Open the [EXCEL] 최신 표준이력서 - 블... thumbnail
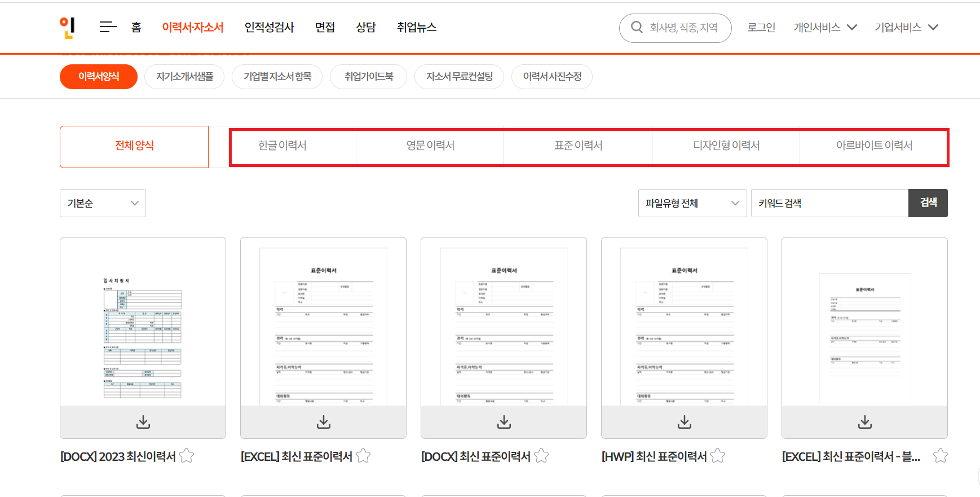Viewport: 980px width, 497px height. point(864,322)
